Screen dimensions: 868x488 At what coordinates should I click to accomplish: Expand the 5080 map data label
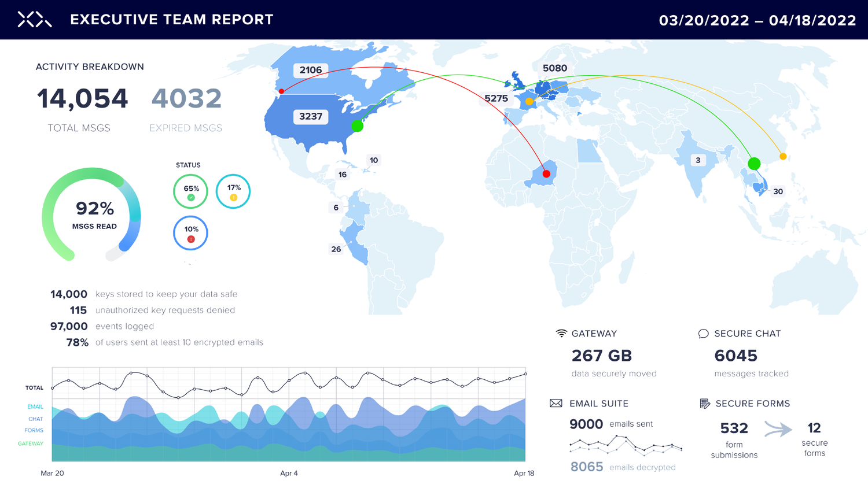click(555, 68)
